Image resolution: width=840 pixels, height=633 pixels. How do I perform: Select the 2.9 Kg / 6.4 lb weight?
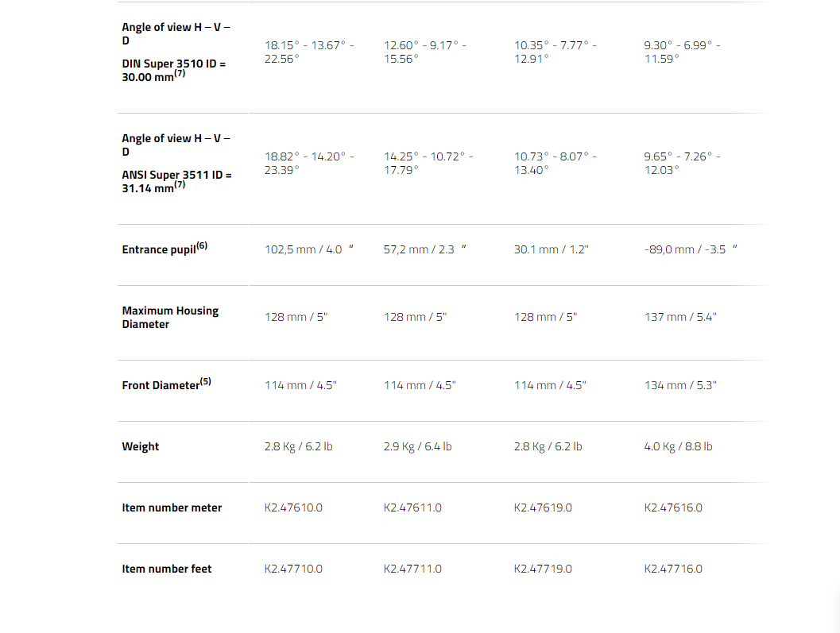point(417,446)
